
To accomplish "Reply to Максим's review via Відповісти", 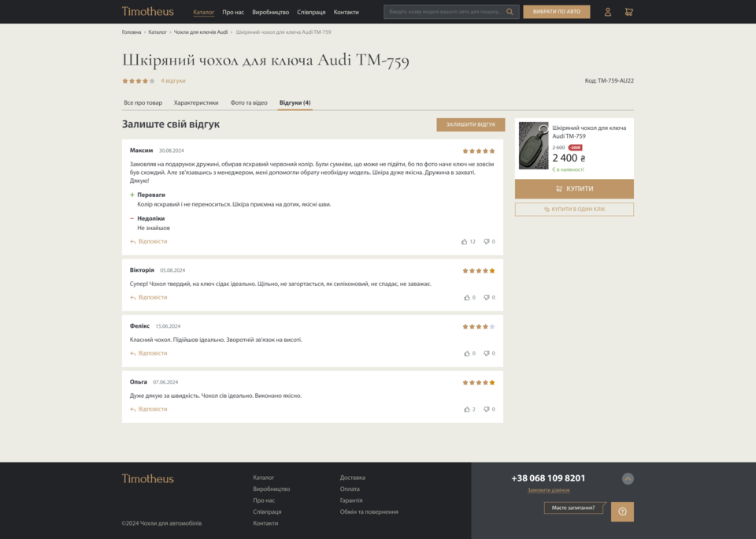I will point(149,241).
